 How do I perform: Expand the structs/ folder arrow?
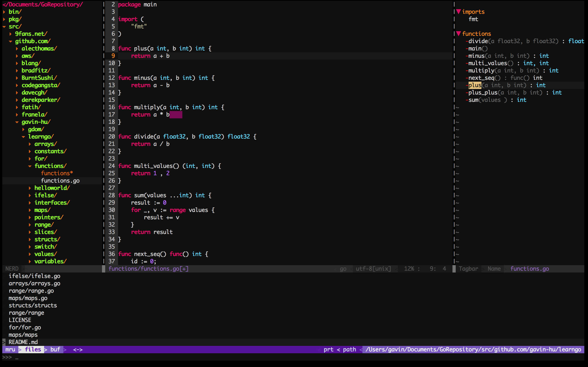pos(30,239)
